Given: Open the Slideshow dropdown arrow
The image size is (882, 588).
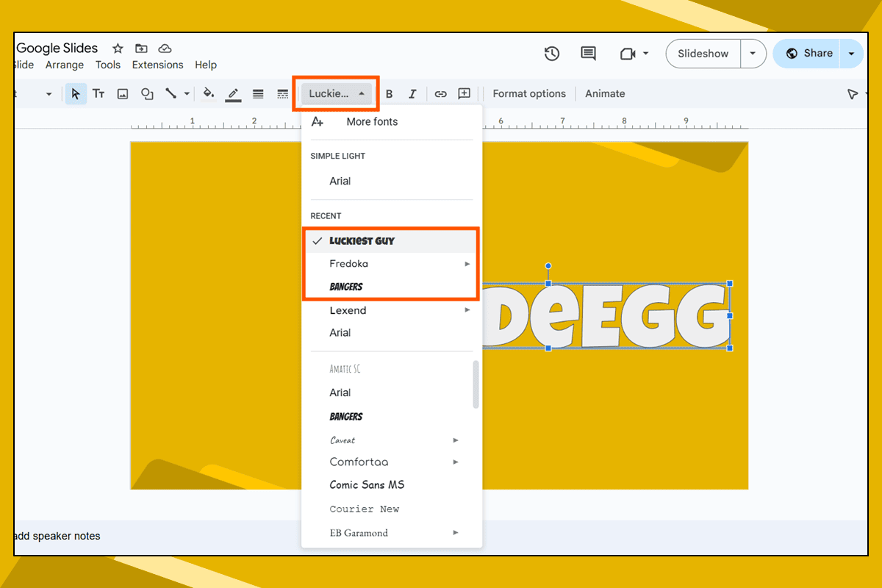Looking at the screenshot, I should click(753, 53).
